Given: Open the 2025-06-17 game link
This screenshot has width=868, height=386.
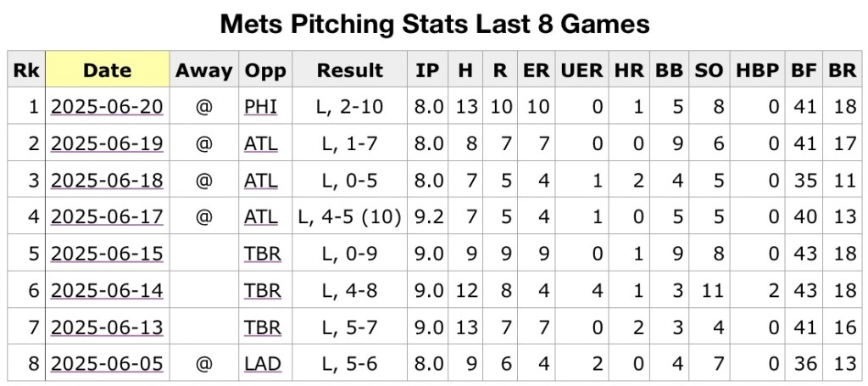Looking at the screenshot, I should pos(107,217).
